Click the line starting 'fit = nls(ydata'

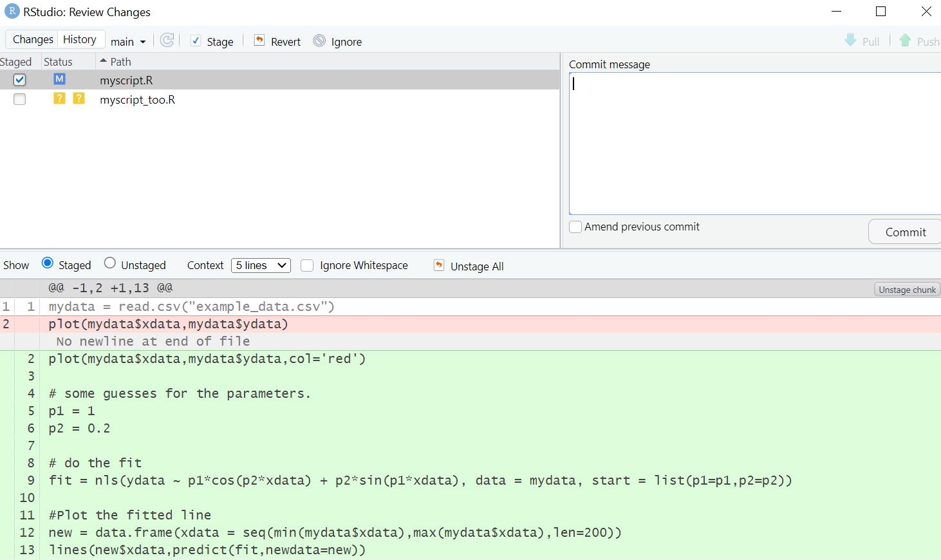pyautogui.click(x=420, y=480)
